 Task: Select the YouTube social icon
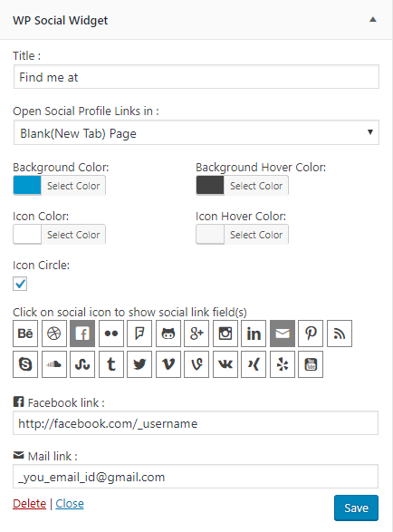(311, 364)
